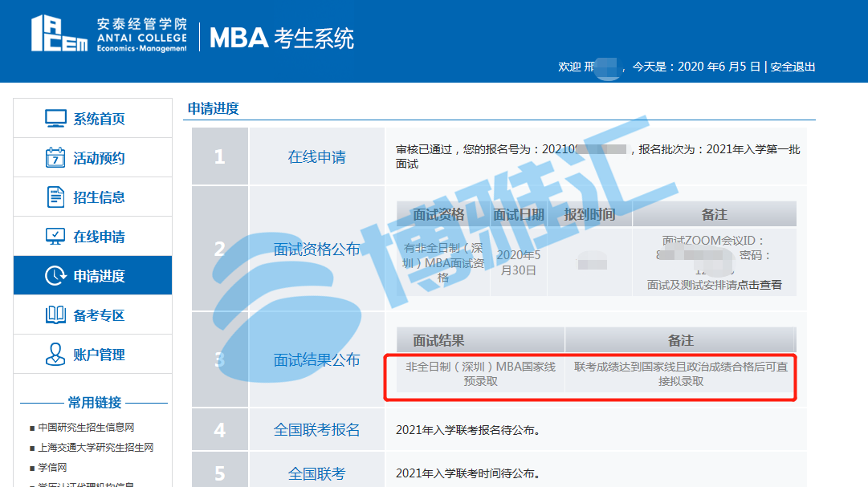Viewport: 868px width, 487px height.
Task: Open the 上海交通大学研究生招生网 link
Action: [x=96, y=447]
